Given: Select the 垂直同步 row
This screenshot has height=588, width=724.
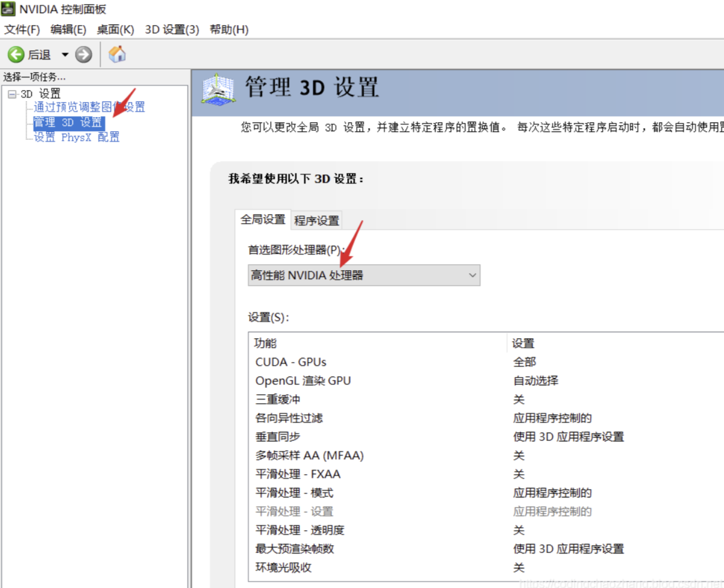Looking at the screenshot, I should (486, 437).
